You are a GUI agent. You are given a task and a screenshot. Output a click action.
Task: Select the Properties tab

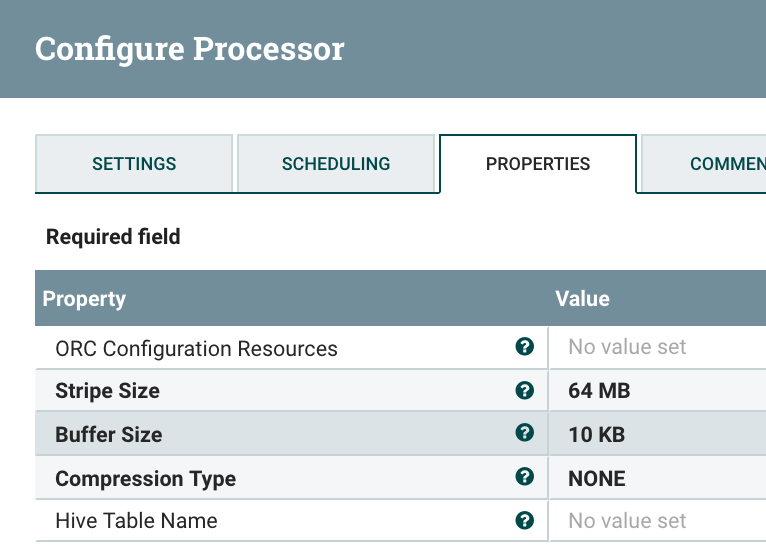[538, 164]
